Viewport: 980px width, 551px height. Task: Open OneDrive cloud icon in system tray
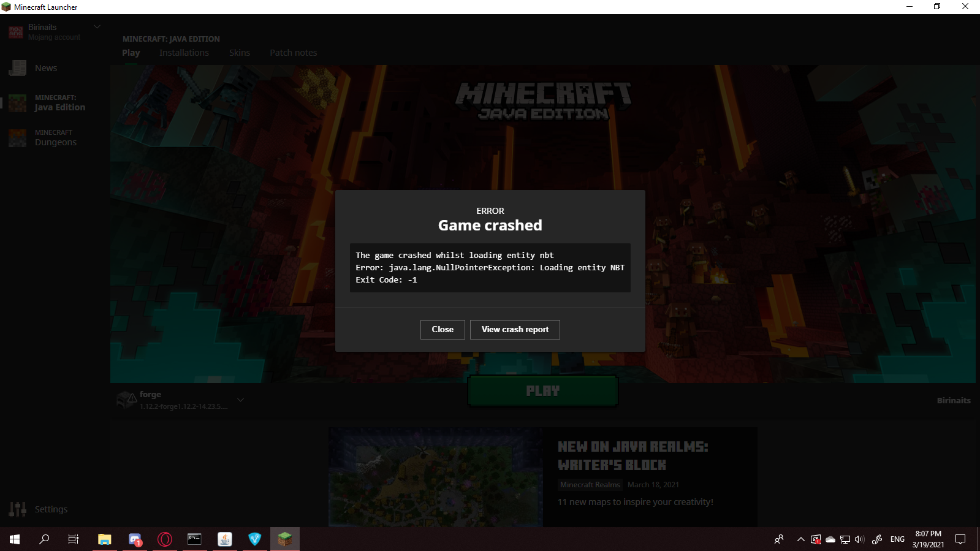click(x=830, y=539)
